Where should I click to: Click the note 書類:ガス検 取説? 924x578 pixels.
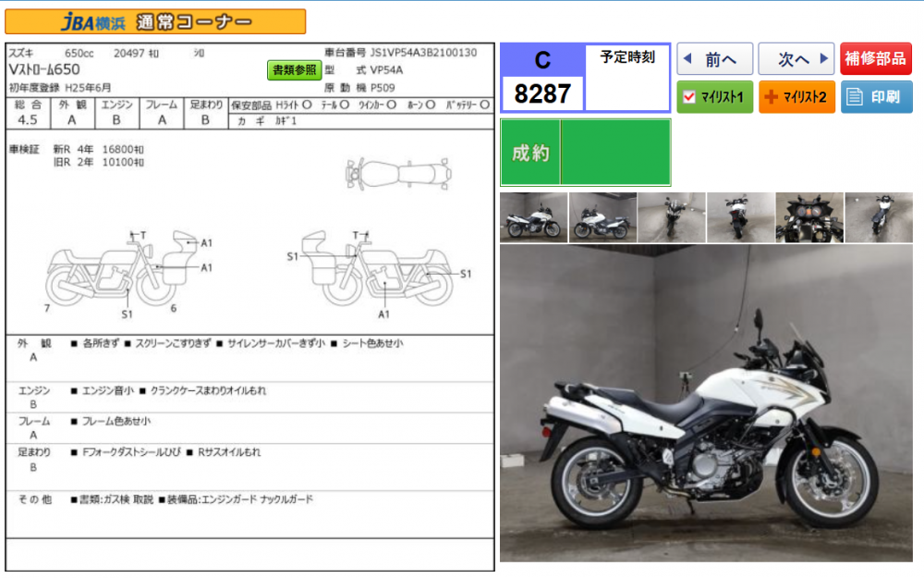[x=116, y=499]
